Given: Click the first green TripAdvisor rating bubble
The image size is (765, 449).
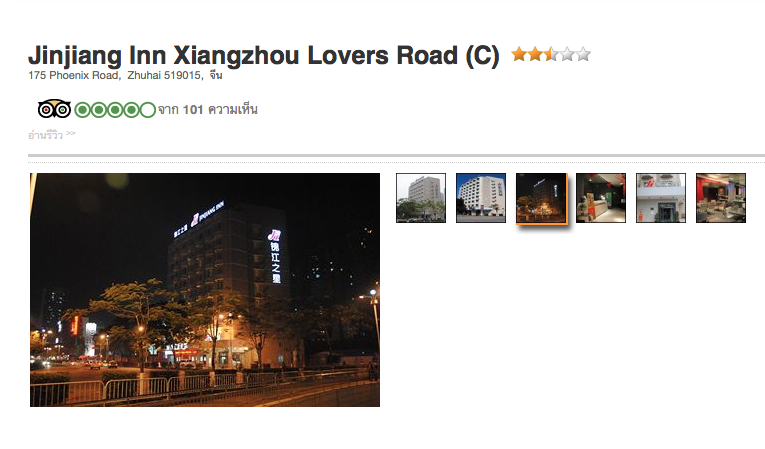Looking at the screenshot, I should pos(82,110).
